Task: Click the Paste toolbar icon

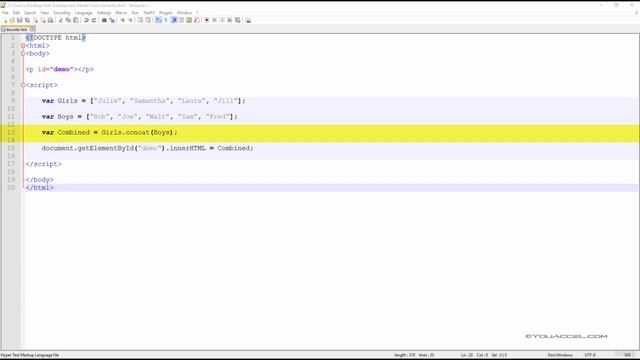Action: coord(76,20)
